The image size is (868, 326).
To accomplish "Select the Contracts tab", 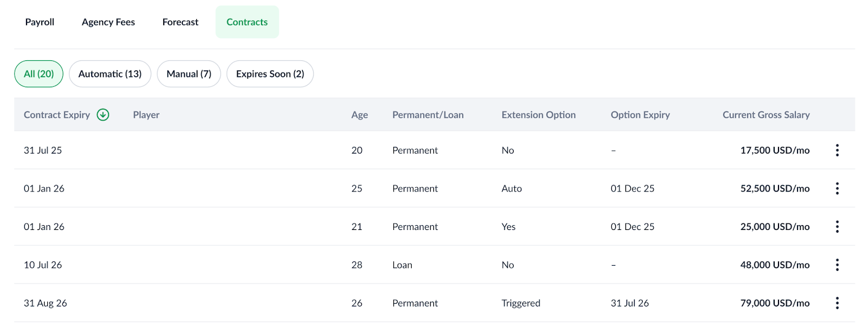I will point(247,22).
